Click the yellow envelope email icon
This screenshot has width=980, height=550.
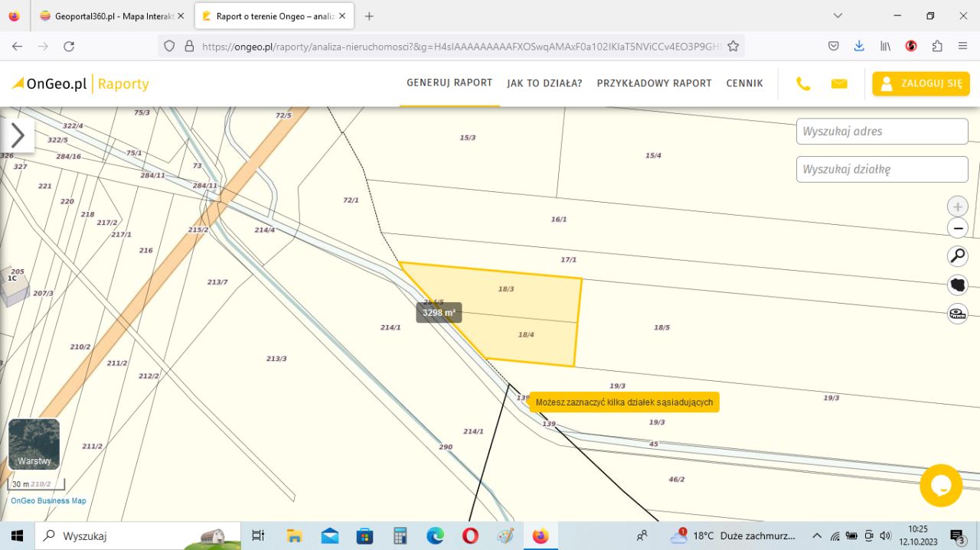(839, 84)
